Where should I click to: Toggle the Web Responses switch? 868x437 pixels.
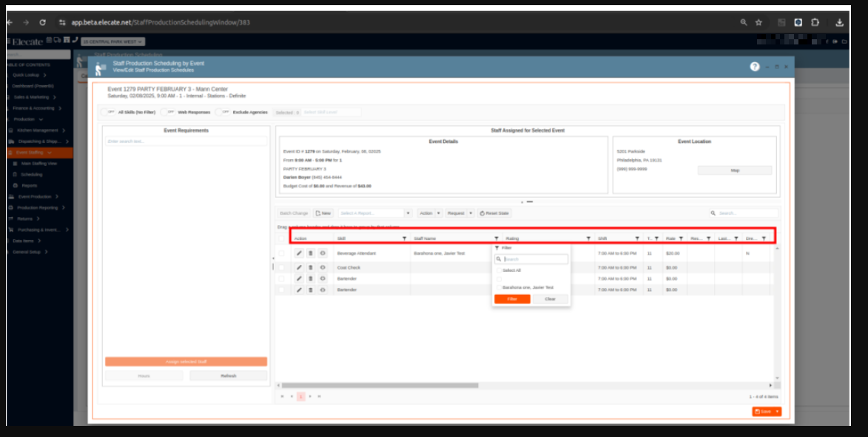click(168, 113)
